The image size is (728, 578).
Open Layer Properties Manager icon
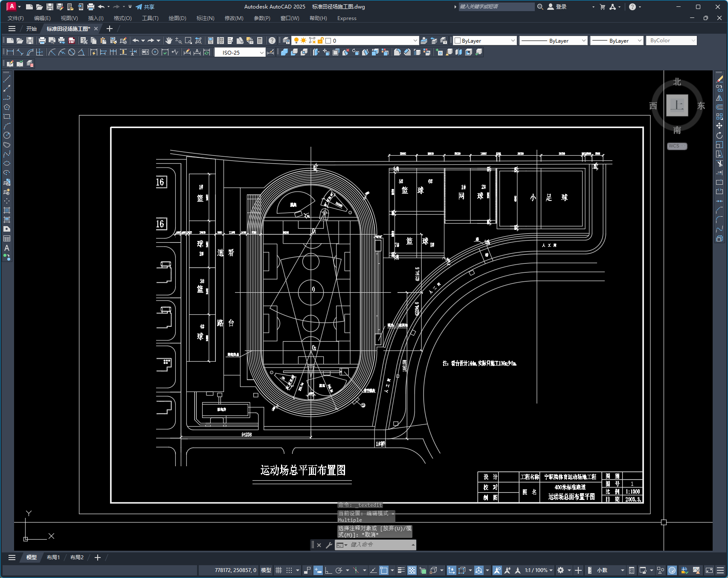click(286, 41)
